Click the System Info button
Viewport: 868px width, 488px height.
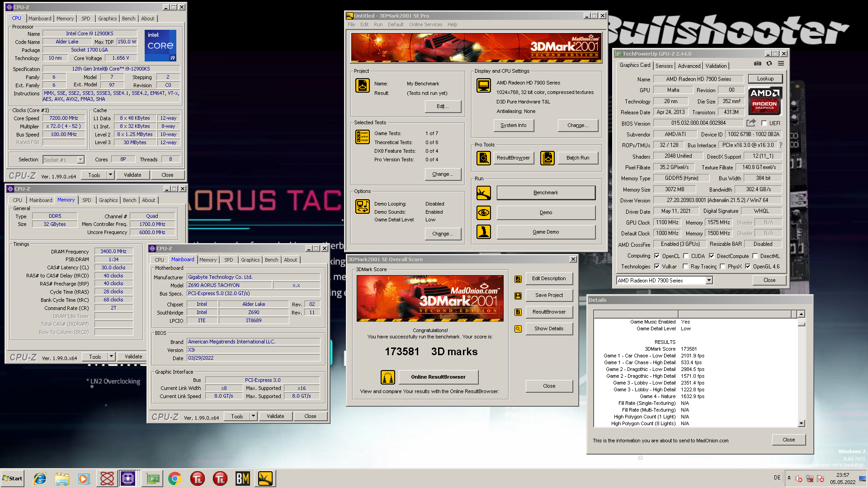513,125
